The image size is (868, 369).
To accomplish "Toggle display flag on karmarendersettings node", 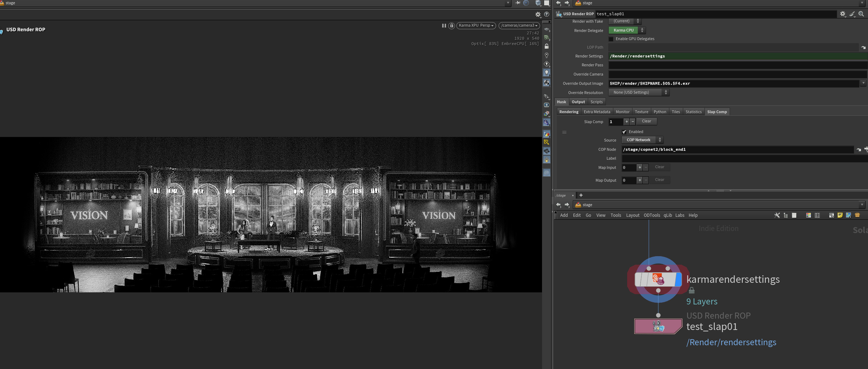I will tap(678, 280).
